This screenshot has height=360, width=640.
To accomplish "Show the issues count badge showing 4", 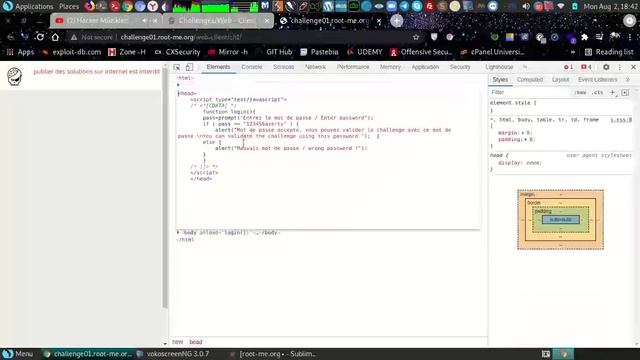I will click(x=586, y=67).
